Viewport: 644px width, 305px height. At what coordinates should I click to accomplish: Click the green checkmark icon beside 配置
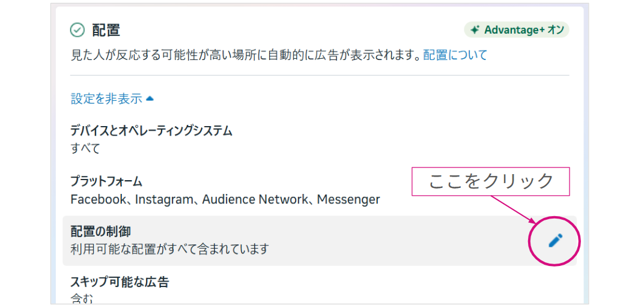tap(77, 30)
